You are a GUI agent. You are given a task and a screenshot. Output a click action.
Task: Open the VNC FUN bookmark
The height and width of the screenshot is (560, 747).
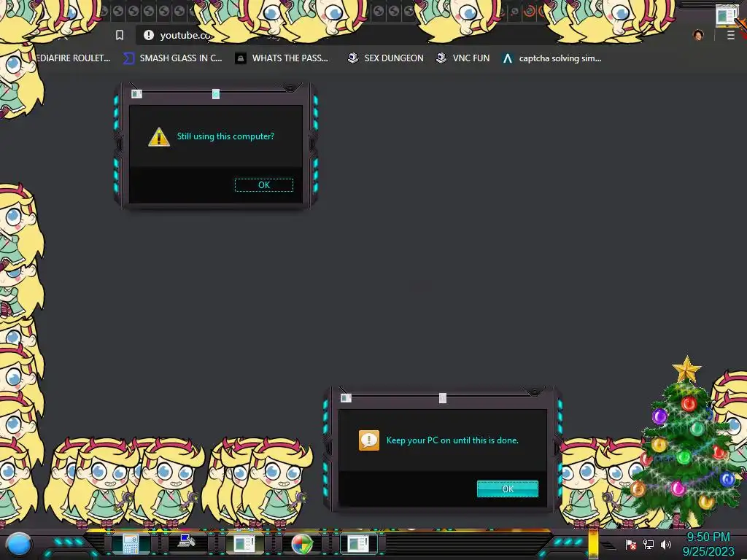point(463,58)
